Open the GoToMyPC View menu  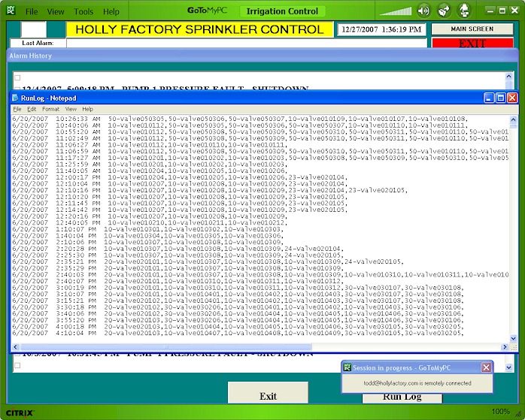56,12
